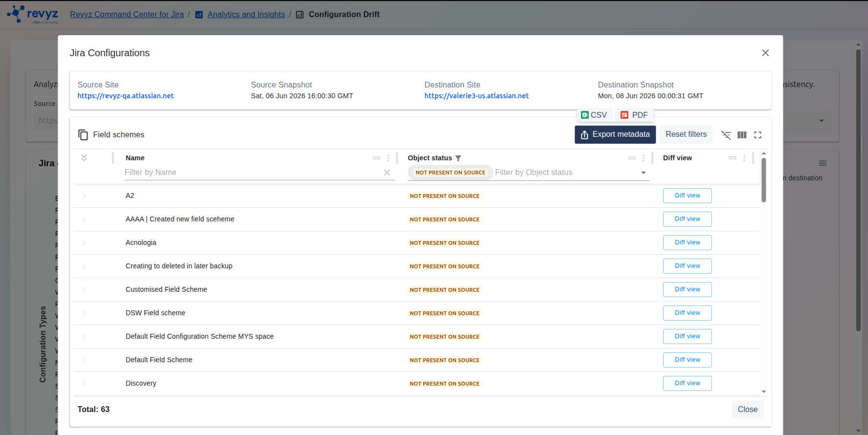Open the source site revyz-qa link
Viewport: 868px width, 435px height.
(x=126, y=96)
